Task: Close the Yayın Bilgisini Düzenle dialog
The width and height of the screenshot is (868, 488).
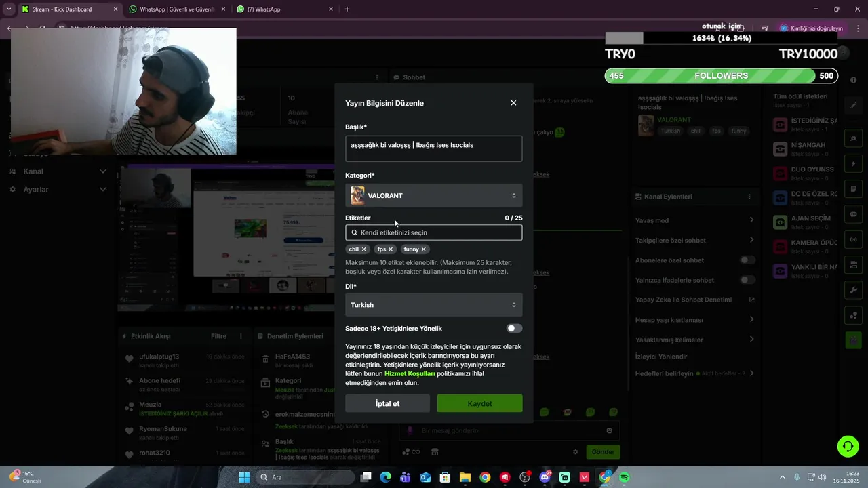Action: (513, 103)
